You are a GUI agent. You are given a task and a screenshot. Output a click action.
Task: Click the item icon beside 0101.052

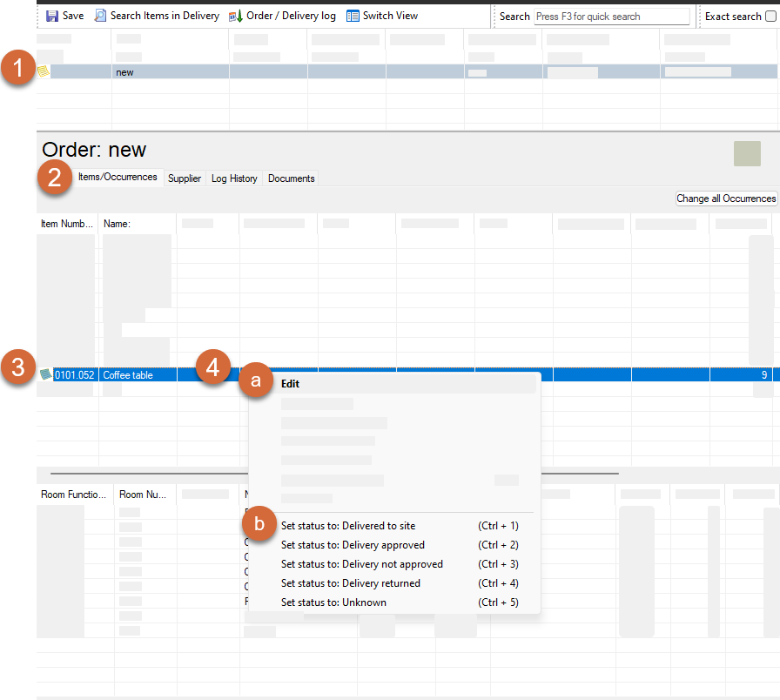46,375
